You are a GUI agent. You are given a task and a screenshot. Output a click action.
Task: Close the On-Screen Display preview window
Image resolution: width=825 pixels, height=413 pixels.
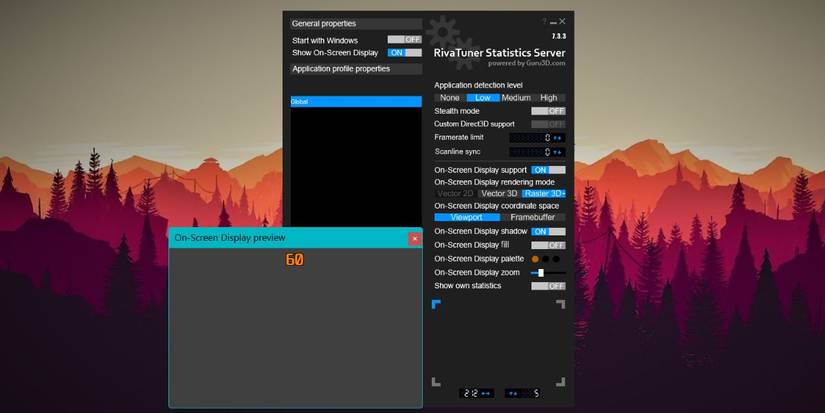coord(415,239)
